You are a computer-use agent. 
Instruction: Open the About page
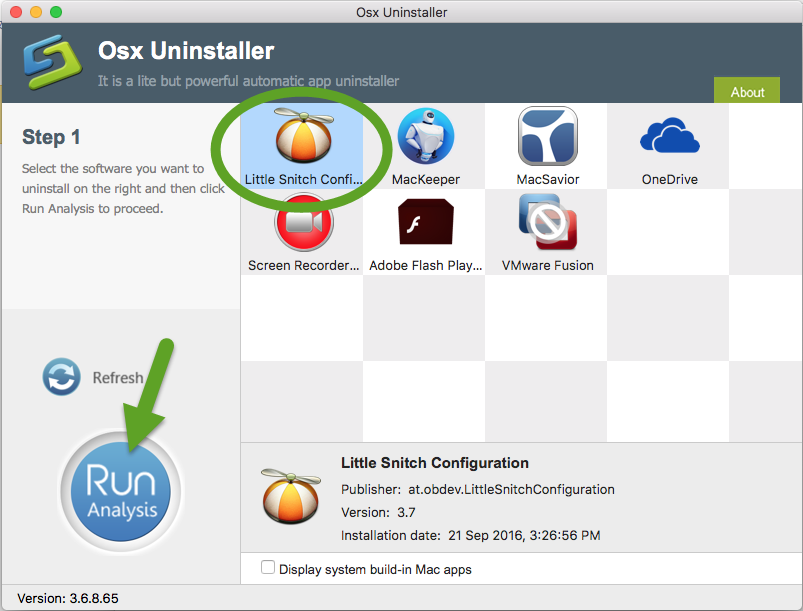click(746, 90)
